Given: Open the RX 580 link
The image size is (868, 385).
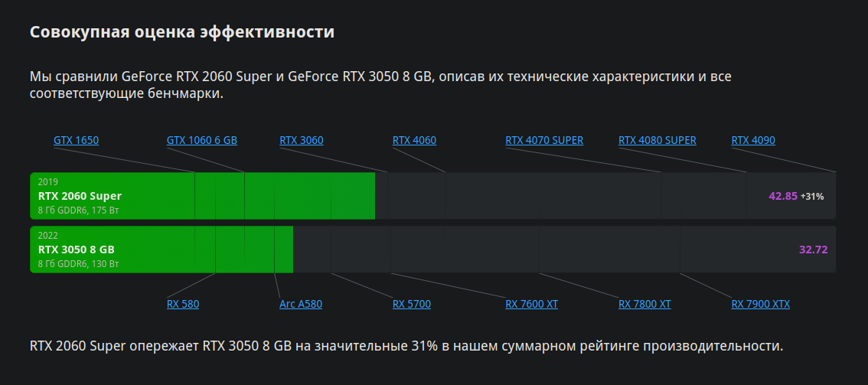Looking at the screenshot, I should click(183, 304).
